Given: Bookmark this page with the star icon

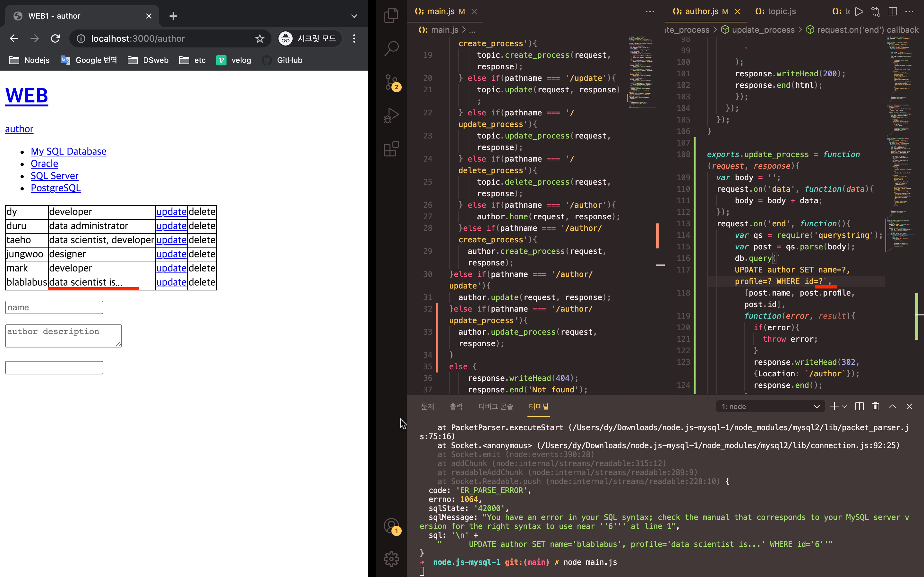Looking at the screenshot, I should tap(260, 38).
